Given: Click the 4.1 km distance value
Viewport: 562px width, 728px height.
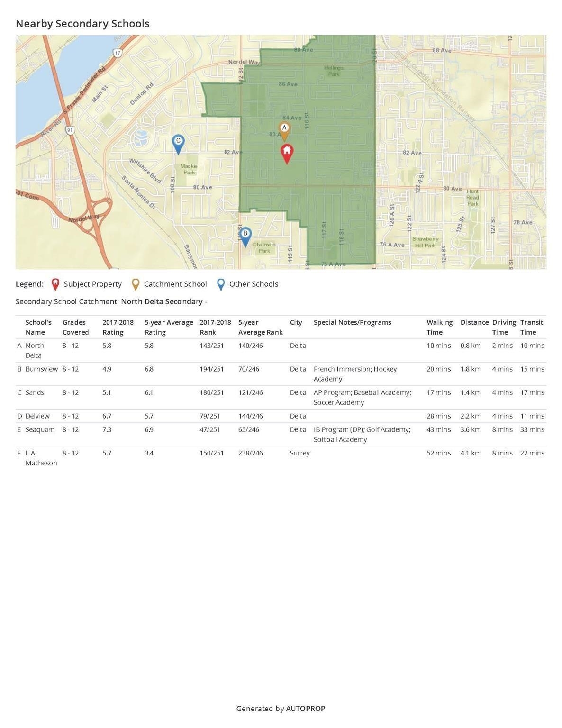Looking at the screenshot, I should pyautogui.click(x=471, y=453).
